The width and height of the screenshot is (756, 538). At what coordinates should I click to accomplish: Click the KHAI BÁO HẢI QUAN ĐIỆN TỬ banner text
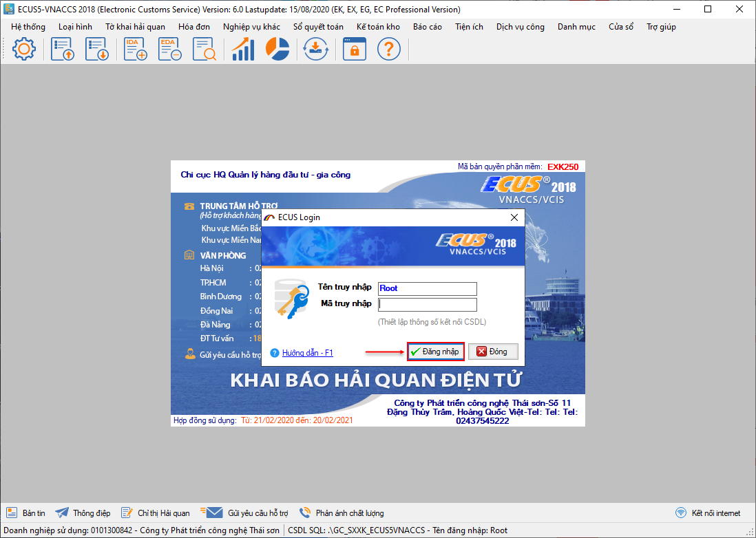375,380
